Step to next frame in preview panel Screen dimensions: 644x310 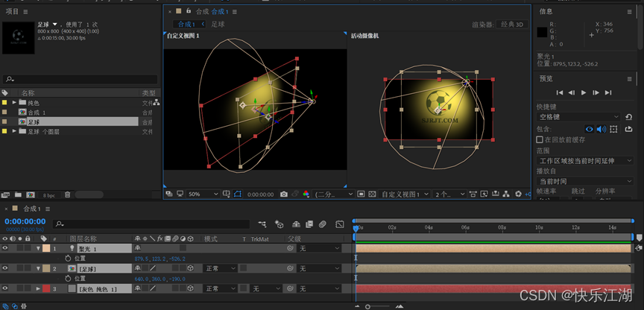pyautogui.click(x=596, y=93)
